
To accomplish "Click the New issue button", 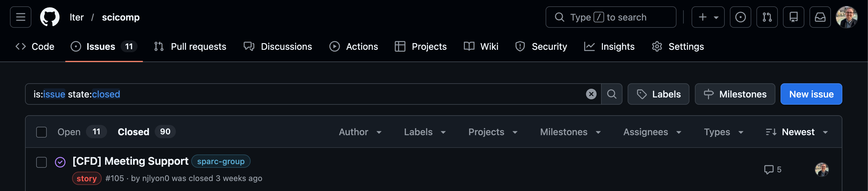I will point(811,94).
